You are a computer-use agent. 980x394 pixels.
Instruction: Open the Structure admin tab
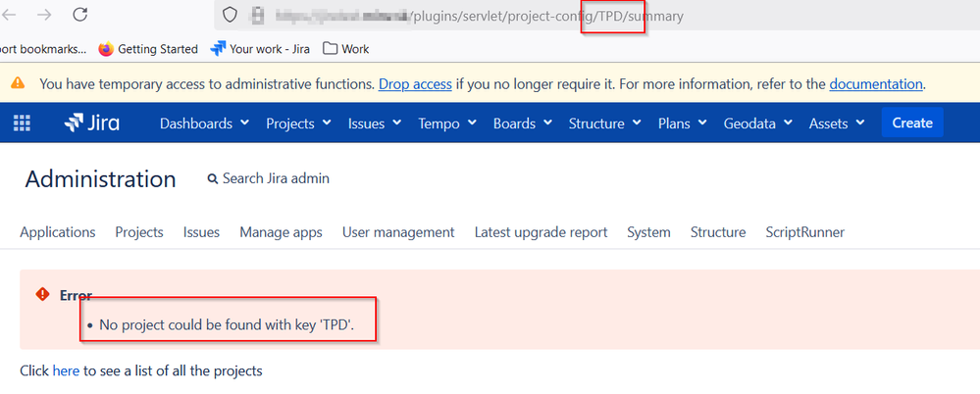point(718,232)
